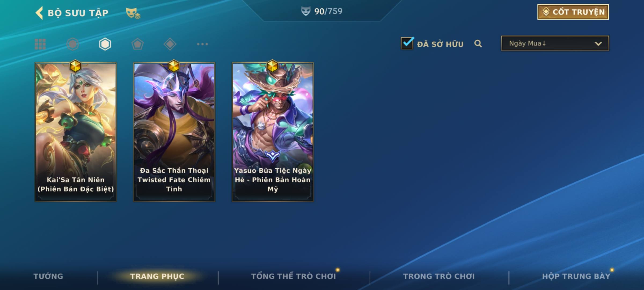
Task: Select the pentagon rarity filter icon
Action: point(137,44)
